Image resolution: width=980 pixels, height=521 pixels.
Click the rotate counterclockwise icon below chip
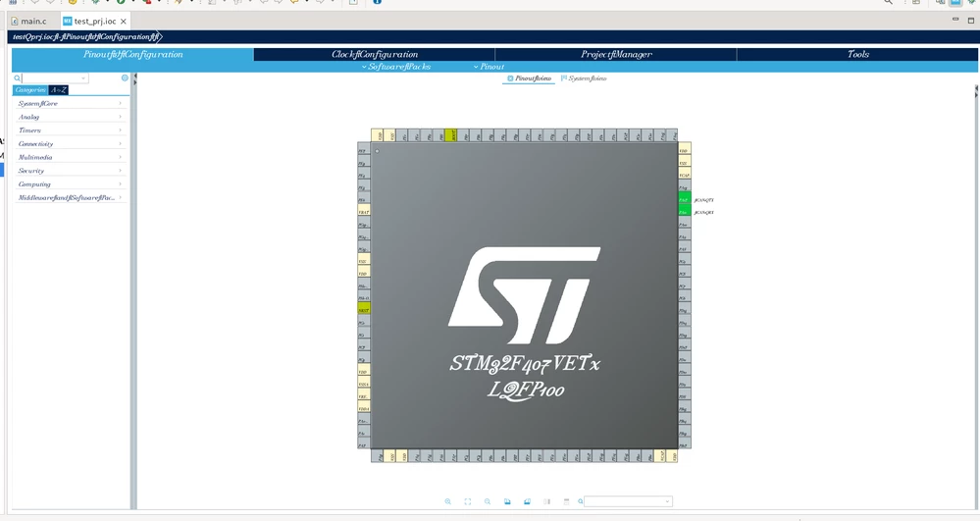click(528, 501)
